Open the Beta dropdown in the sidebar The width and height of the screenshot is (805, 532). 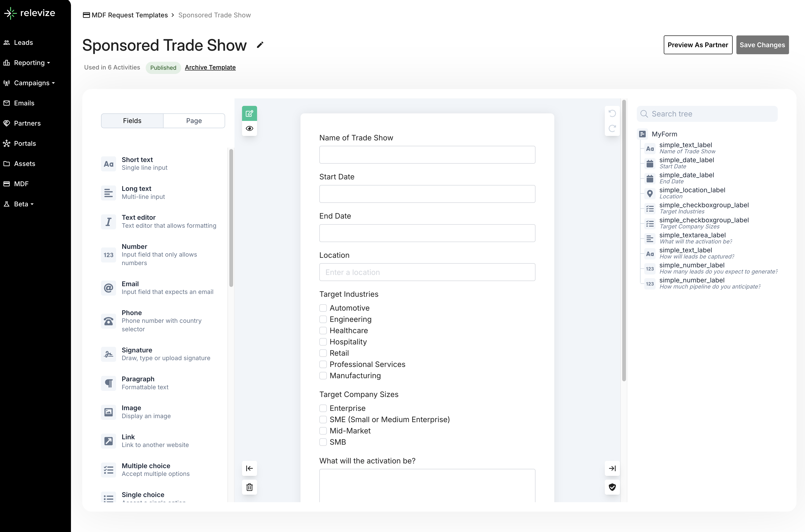tap(23, 204)
